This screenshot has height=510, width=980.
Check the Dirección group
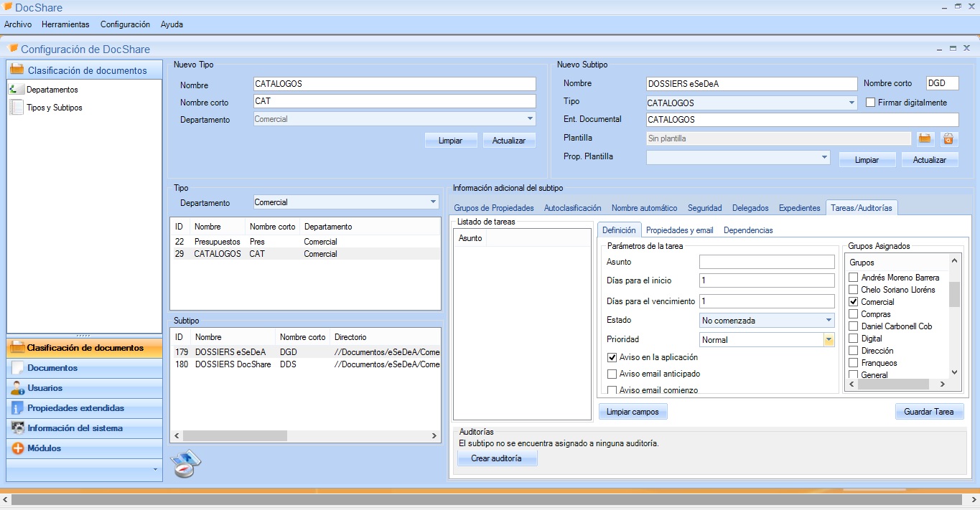coord(854,351)
